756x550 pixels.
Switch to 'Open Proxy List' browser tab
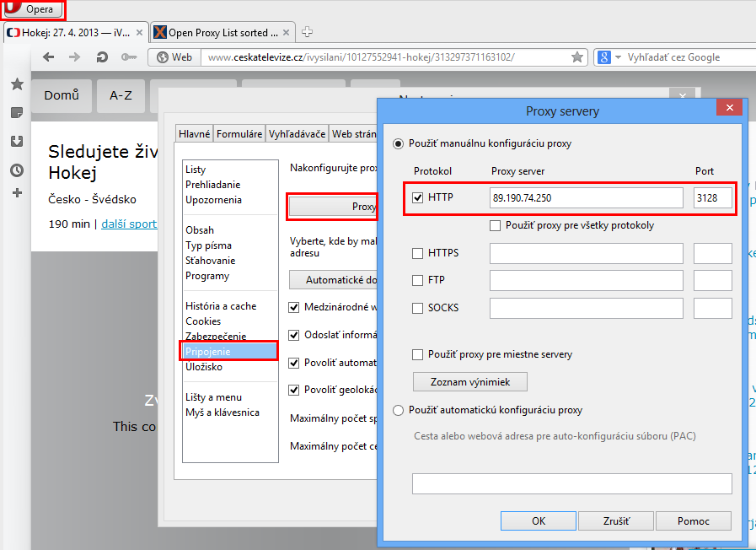pos(222,33)
